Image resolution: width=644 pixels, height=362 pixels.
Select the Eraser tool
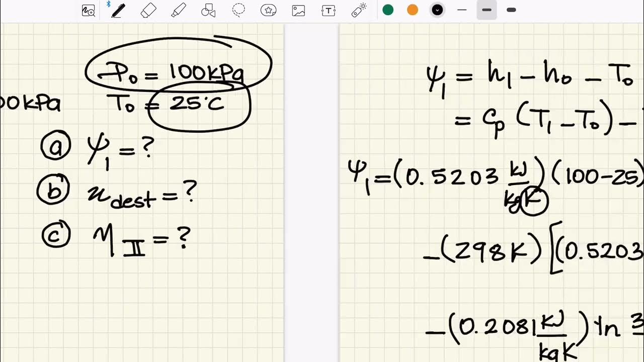click(x=148, y=10)
